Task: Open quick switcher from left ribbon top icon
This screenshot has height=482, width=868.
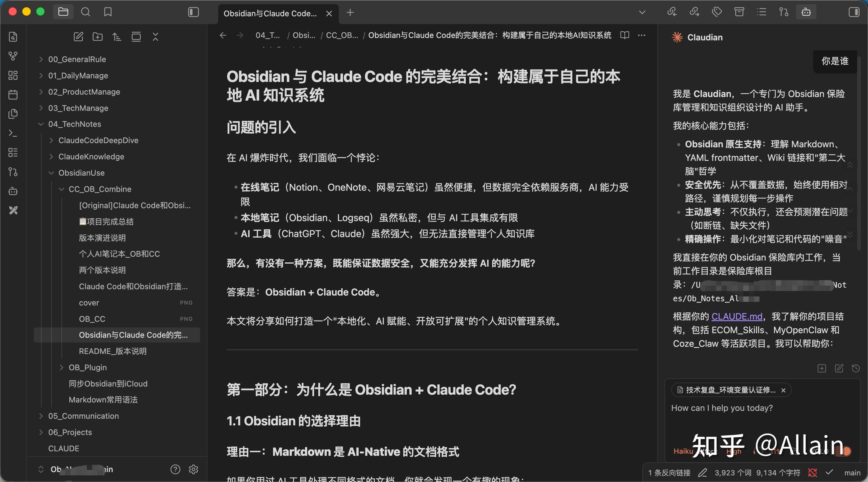Action: 13,37
